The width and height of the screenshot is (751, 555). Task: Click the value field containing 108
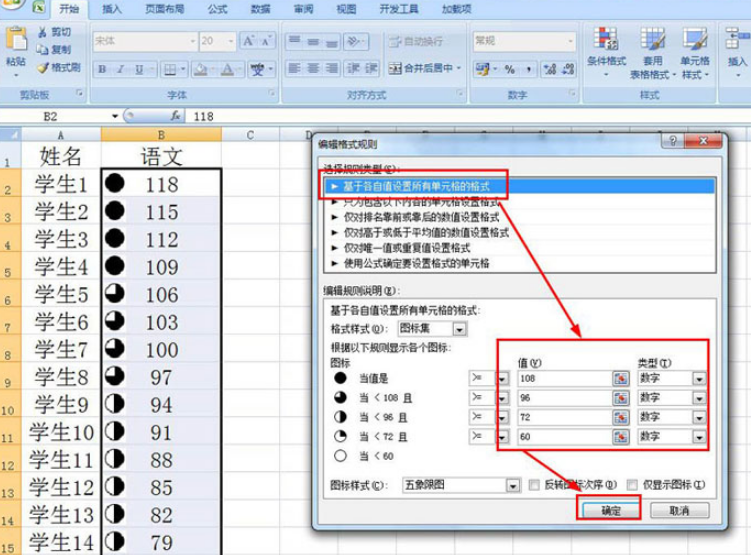(x=565, y=378)
